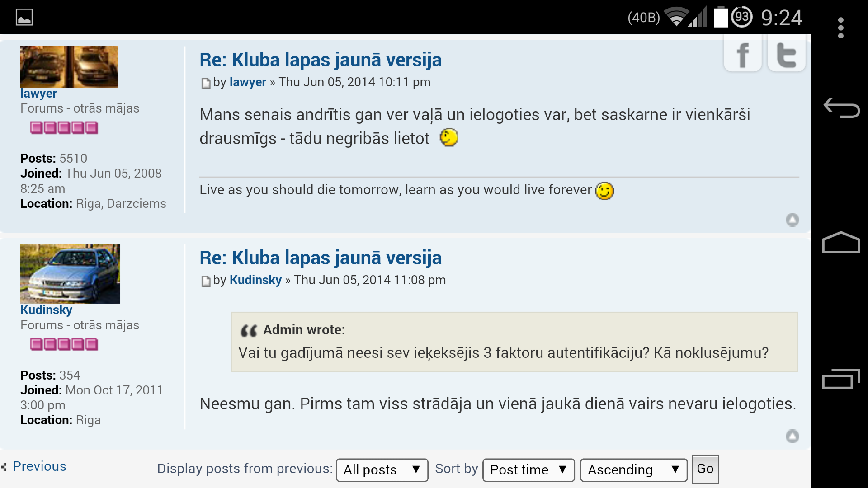Viewport: 868px width, 488px height.
Task: Click the post icon beside Kudinsky's byline
Action: coord(206,281)
